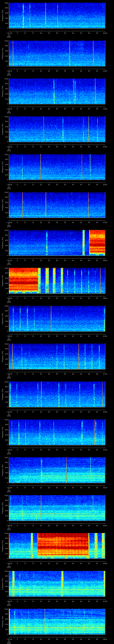Click the 32:00 end time label
The width and height of the screenshot is (114, 644).
pos(105,33)
